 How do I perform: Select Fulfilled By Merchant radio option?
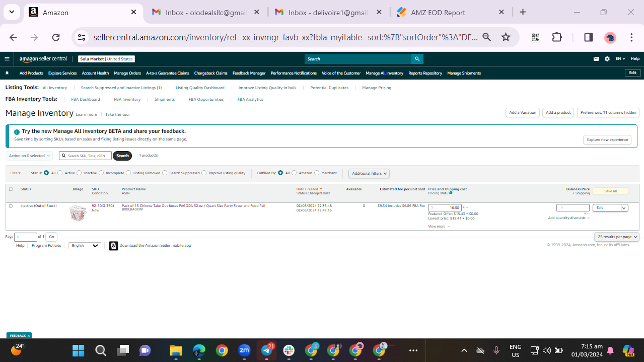coord(317,173)
